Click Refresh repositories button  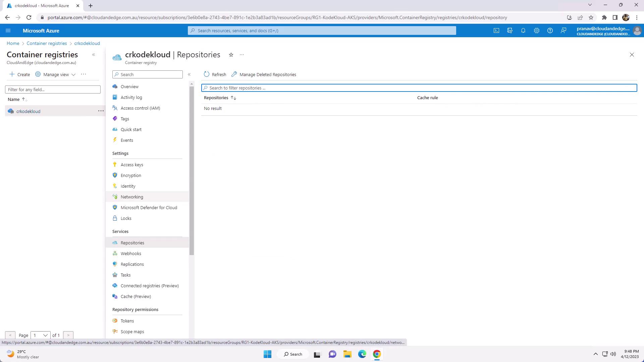pyautogui.click(x=215, y=74)
